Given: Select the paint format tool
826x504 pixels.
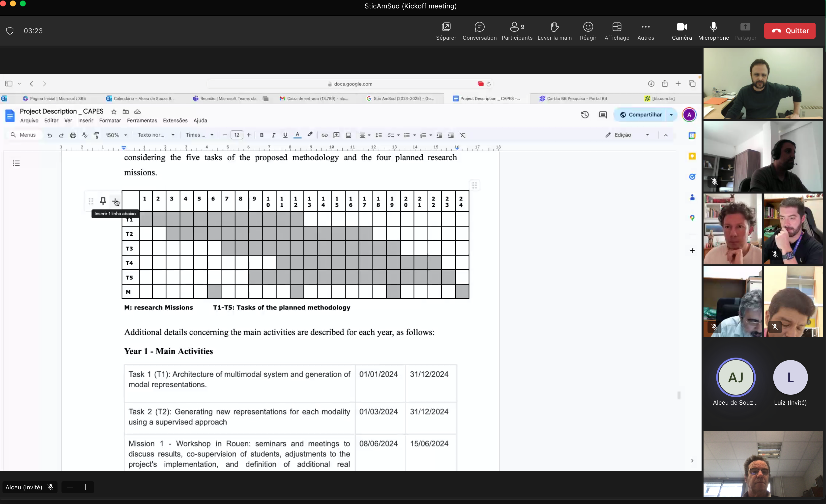Looking at the screenshot, I should click(x=96, y=135).
